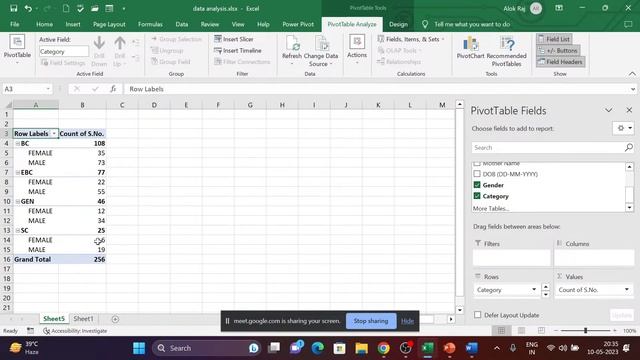This screenshot has height=360, width=640.
Task: Switch to Sheet1 tab
Action: [83, 318]
